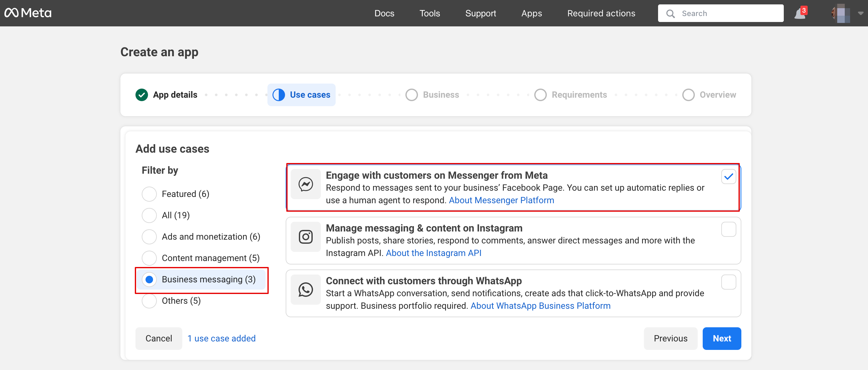Focus the Search input field
Viewport: 868px width, 370px height.
click(728, 14)
